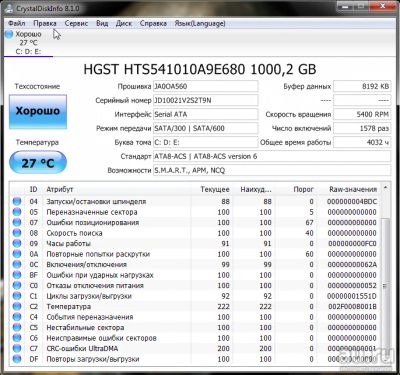The width and height of the screenshot is (400, 375).
Task: Open the Язык(Language) menu
Action: [x=200, y=23]
